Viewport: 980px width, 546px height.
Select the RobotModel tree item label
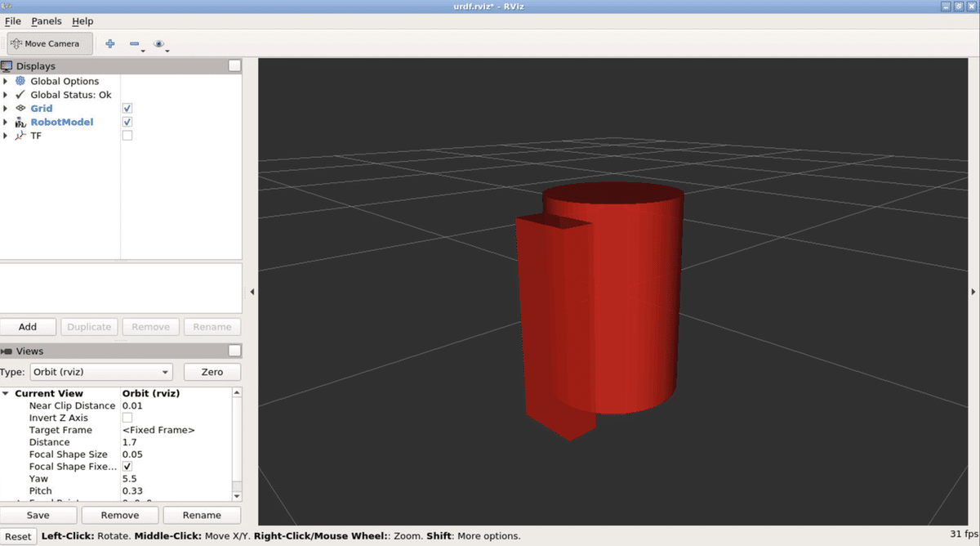coord(62,122)
